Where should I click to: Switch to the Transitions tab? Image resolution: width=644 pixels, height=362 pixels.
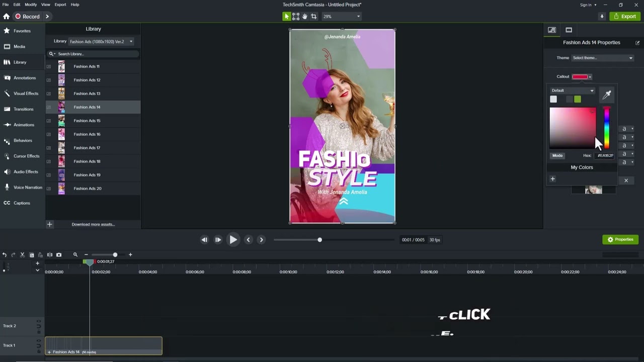pos(23,109)
